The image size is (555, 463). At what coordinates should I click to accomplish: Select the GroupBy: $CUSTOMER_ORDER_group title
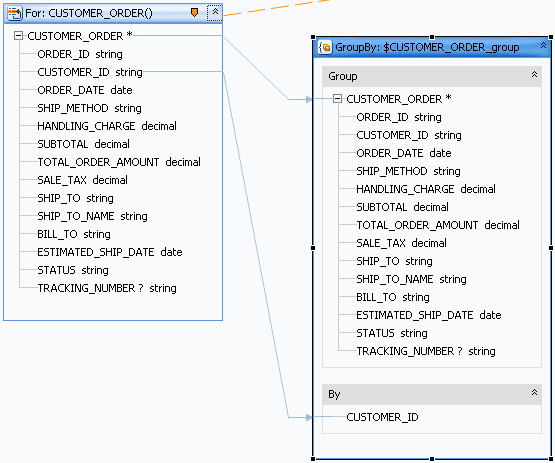(x=427, y=47)
